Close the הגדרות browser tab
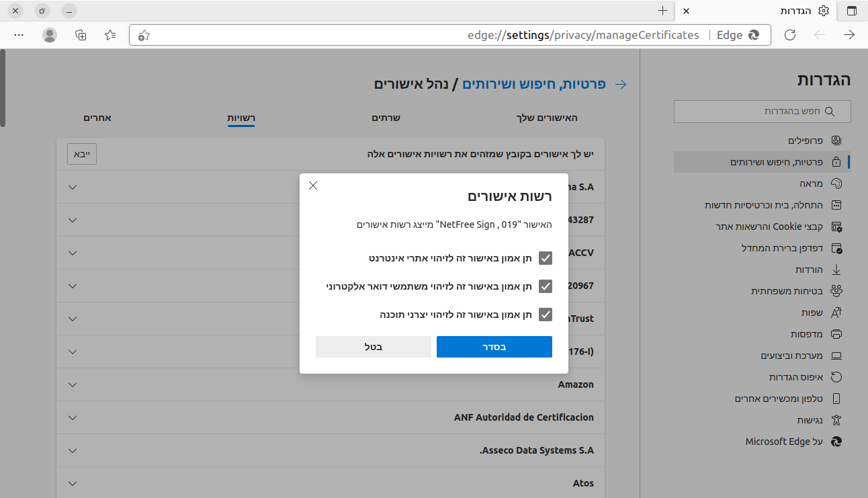The image size is (868, 498). (x=686, y=11)
